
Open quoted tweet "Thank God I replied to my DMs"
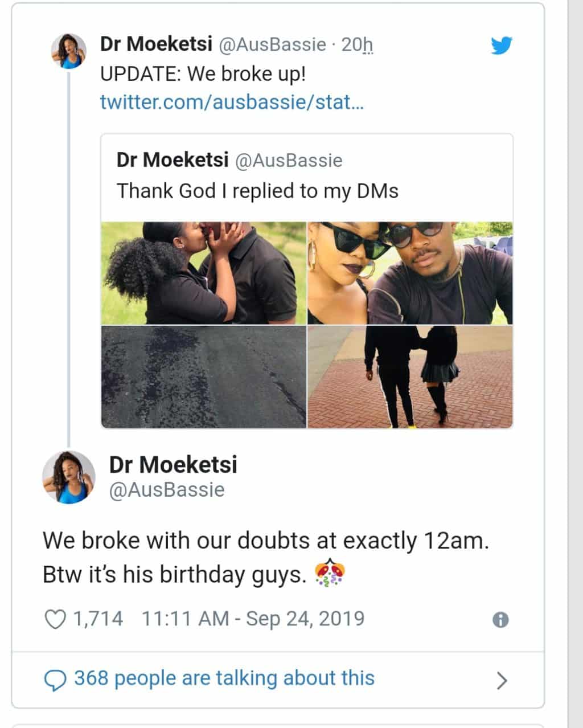click(x=257, y=191)
